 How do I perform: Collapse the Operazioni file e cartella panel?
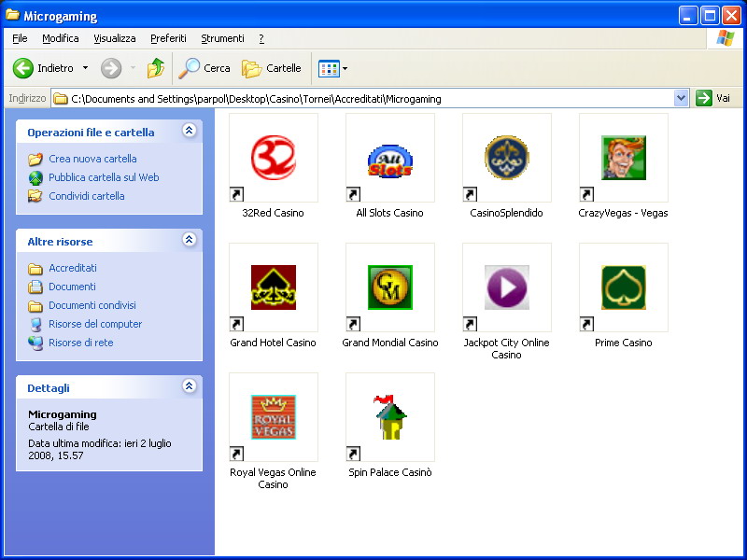pos(190,130)
